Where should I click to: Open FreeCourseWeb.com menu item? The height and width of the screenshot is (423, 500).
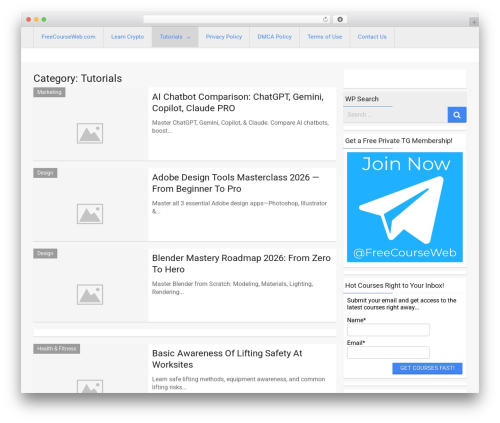(x=68, y=37)
